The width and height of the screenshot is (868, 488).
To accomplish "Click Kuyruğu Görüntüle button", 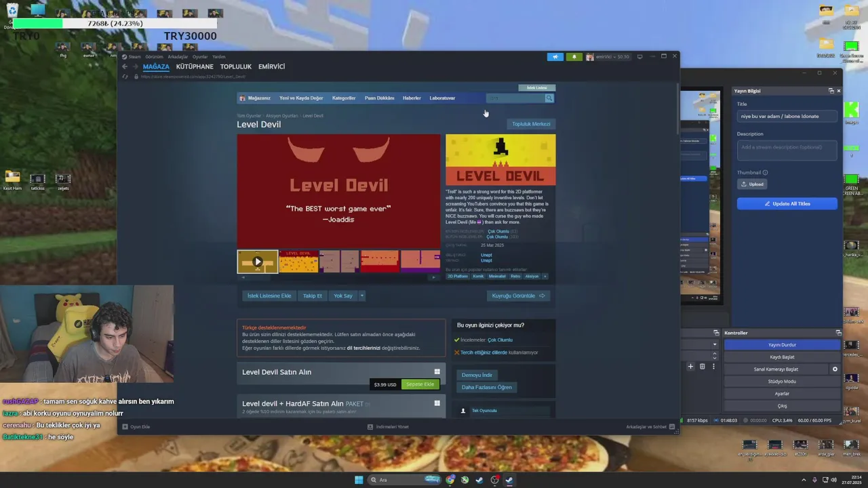I will point(519,296).
